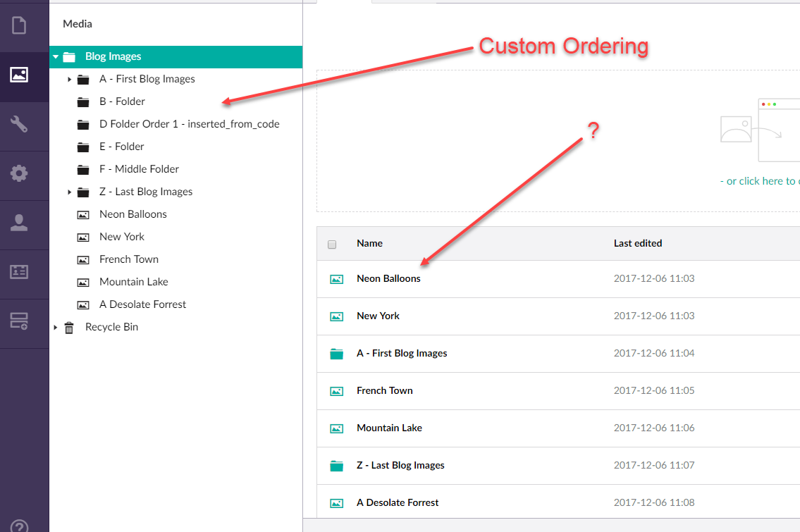Open the Members card icon in sidebar
Image resolution: width=800 pixels, height=532 pixels.
[x=19, y=272]
